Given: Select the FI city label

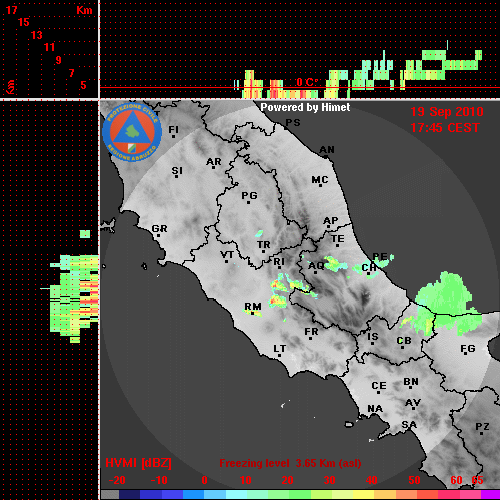Looking at the screenshot, I should [x=173, y=129].
